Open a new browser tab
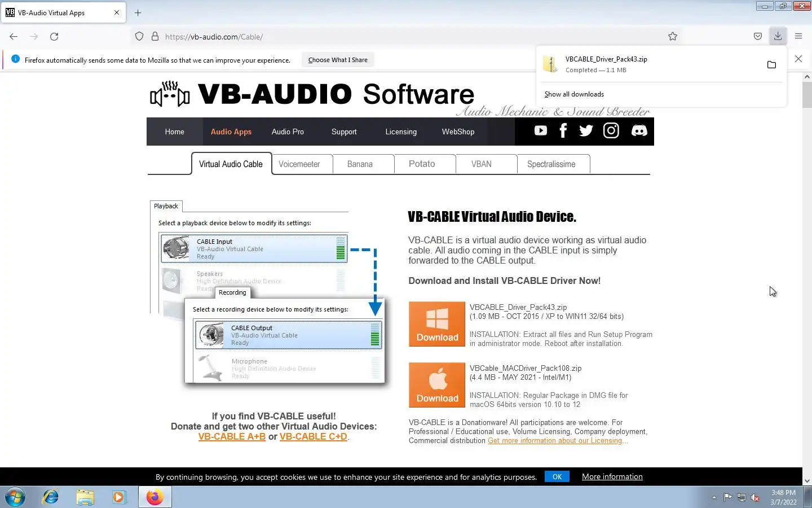 pos(138,12)
